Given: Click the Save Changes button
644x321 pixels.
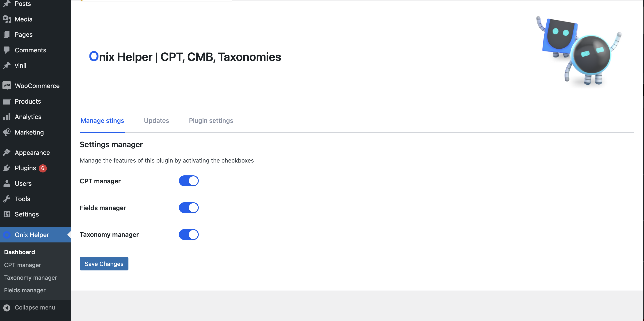Looking at the screenshot, I should 104,264.
